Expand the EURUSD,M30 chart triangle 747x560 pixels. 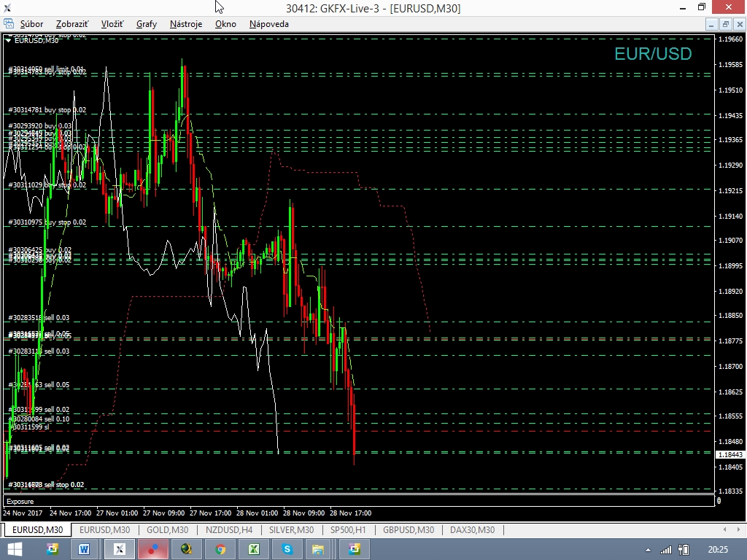8,41
